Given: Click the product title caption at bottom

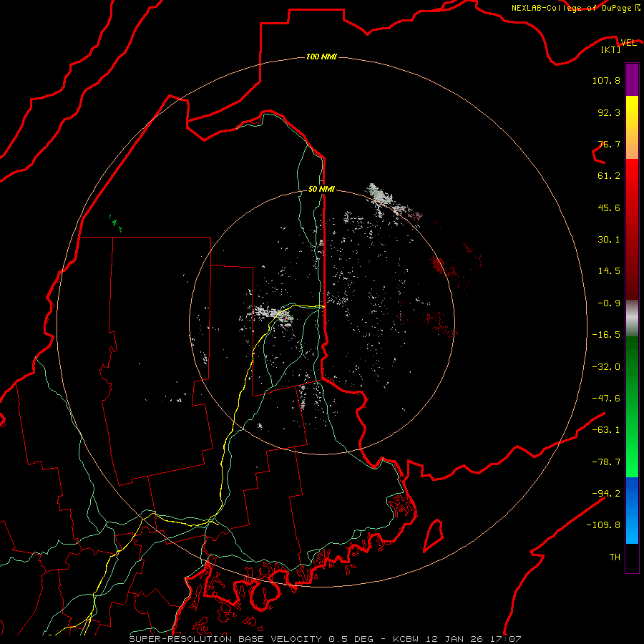Looking at the screenshot, I should 325,639.
